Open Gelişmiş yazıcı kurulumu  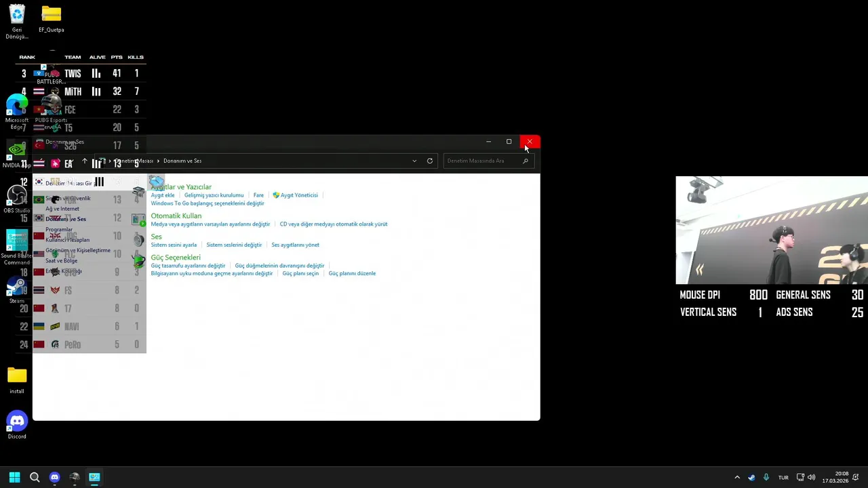[214, 195]
